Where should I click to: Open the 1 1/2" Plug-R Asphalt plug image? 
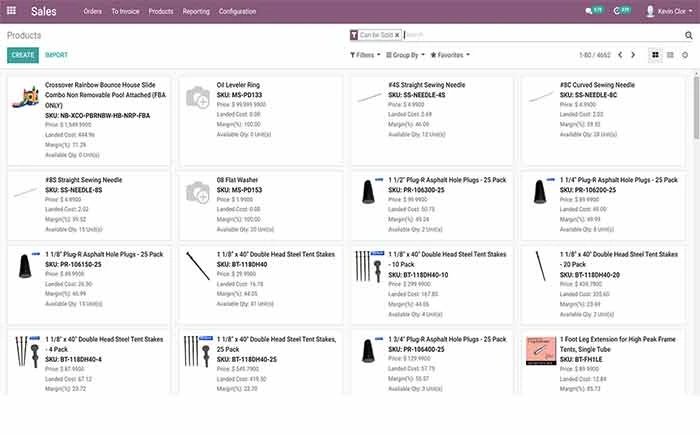click(369, 191)
